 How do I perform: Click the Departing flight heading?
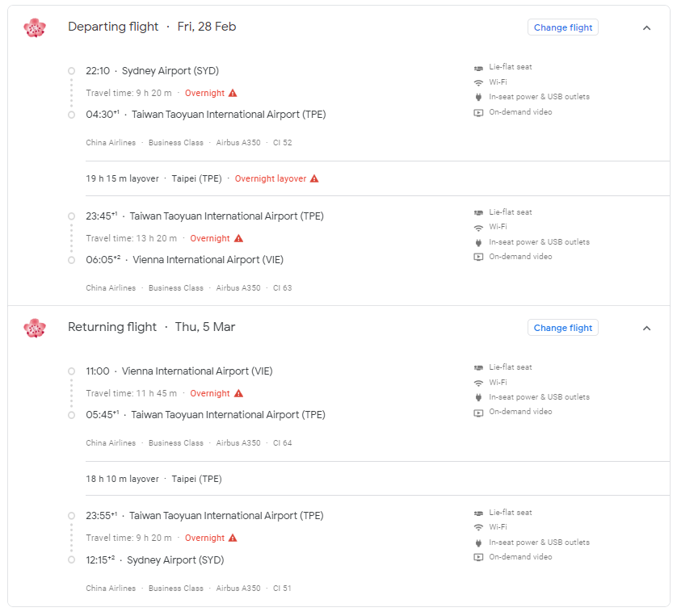tap(113, 27)
